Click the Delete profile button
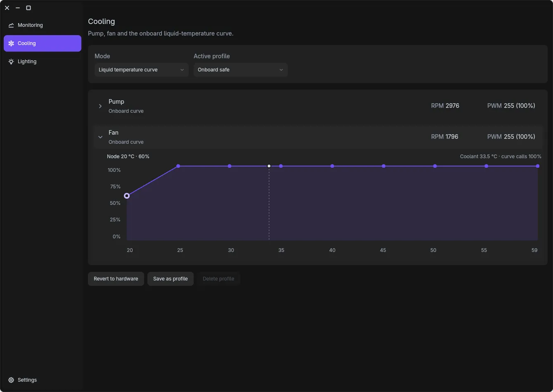The image size is (553, 392). click(x=218, y=279)
